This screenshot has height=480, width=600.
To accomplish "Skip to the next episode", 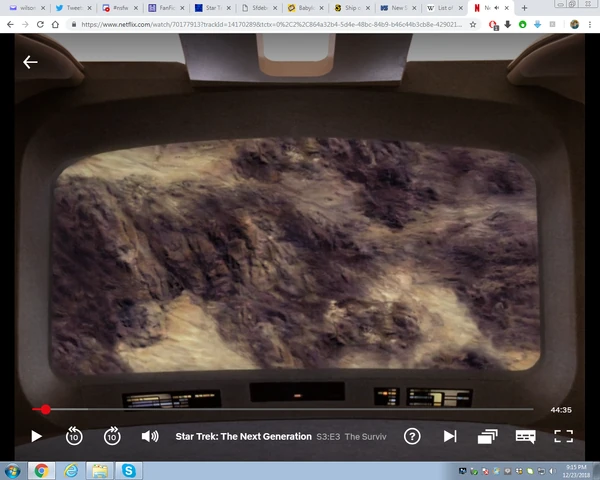I will point(450,436).
